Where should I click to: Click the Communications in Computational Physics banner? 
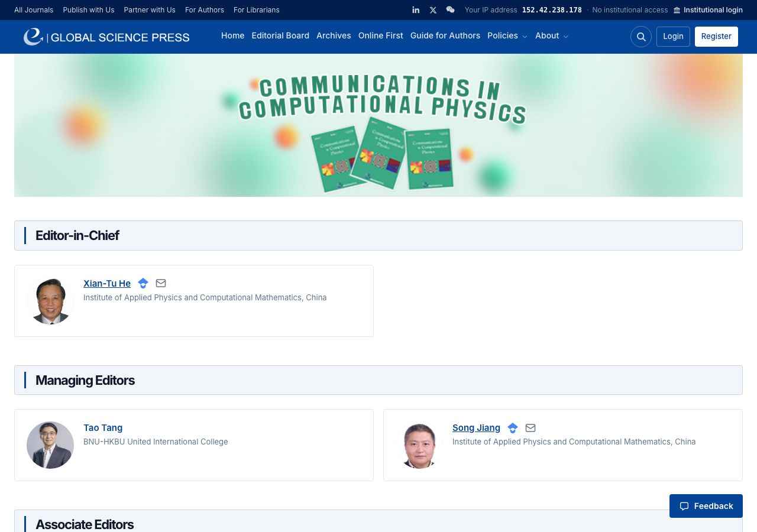378,125
